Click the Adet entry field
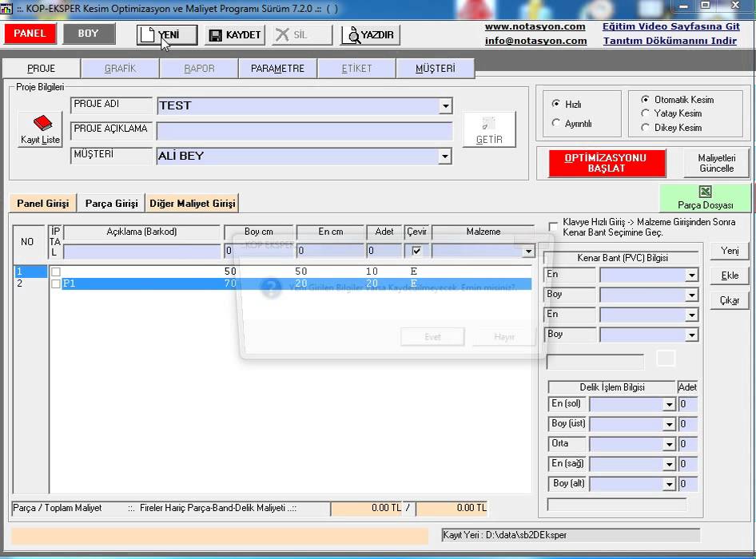The image size is (756, 559). tap(384, 251)
